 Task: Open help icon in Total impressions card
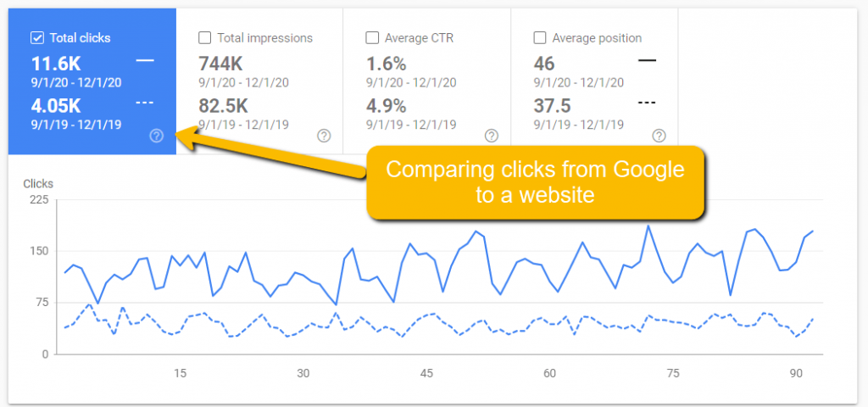(324, 136)
